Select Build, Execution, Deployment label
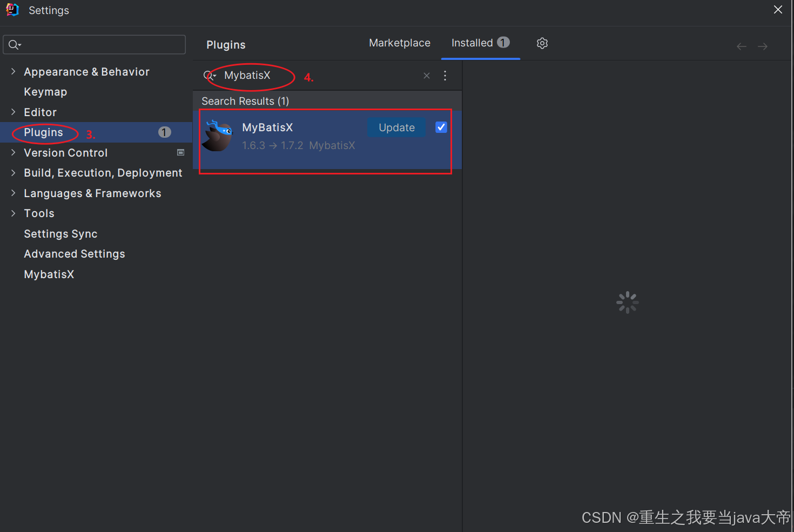This screenshot has height=532, width=794. click(103, 173)
